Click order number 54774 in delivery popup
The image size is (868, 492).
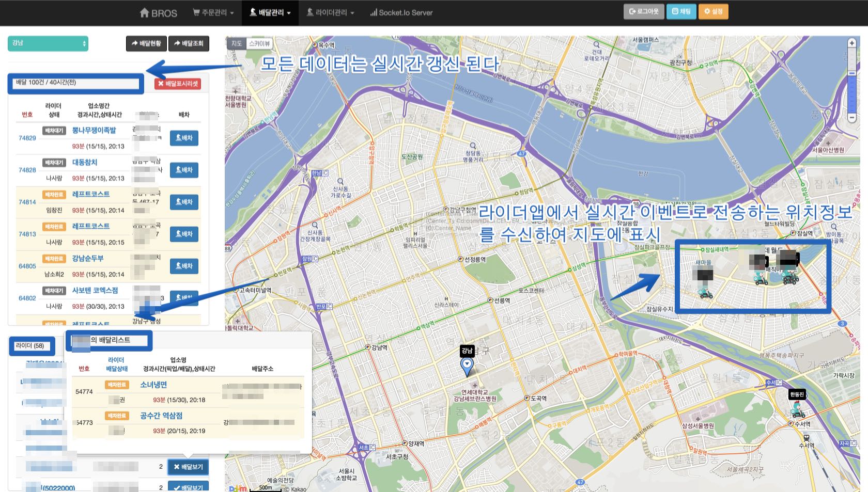(84, 392)
